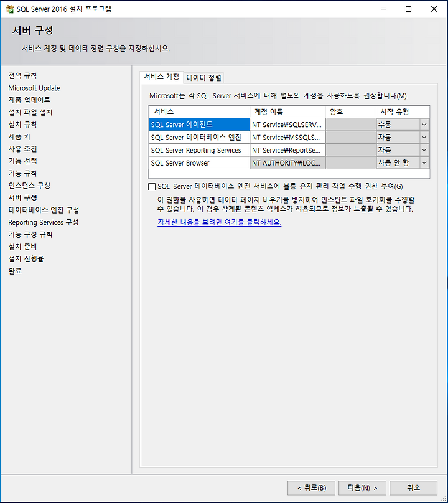Edit account name NT Service\SQLSERV... cell

click(x=287, y=125)
